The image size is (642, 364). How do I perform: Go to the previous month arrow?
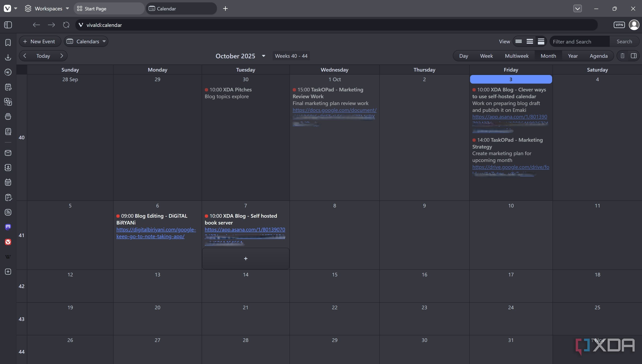pyautogui.click(x=25, y=56)
